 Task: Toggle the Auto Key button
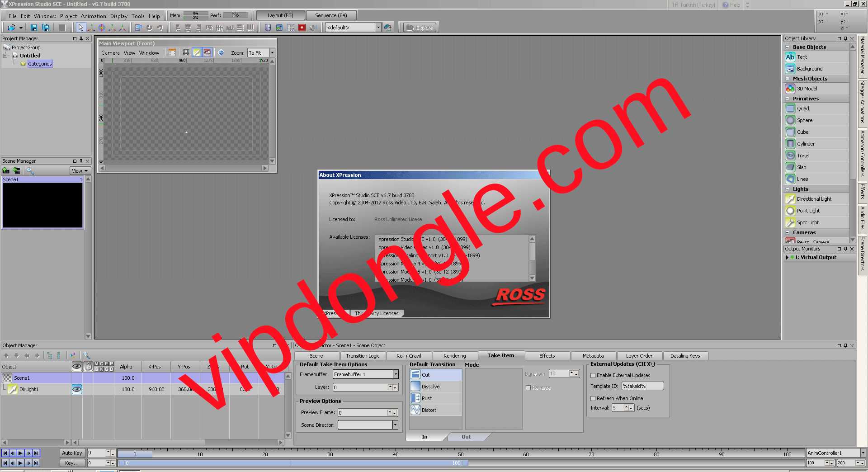[x=72, y=453]
